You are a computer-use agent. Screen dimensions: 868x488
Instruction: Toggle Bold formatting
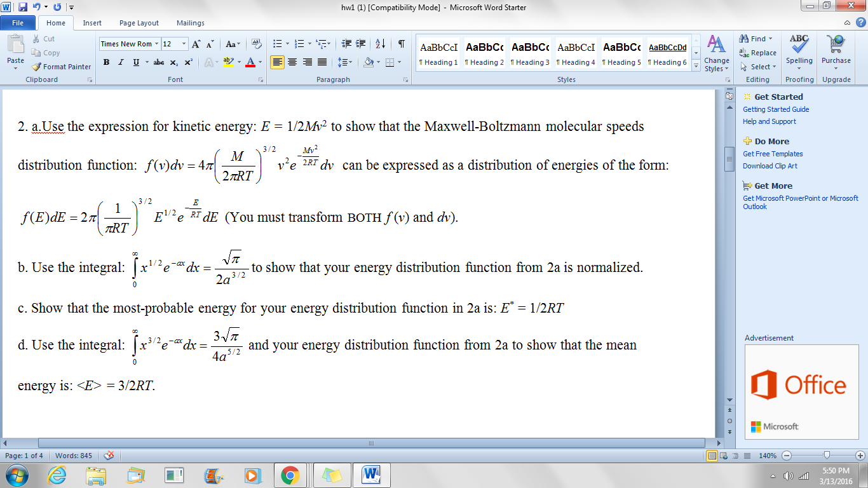coord(106,62)
